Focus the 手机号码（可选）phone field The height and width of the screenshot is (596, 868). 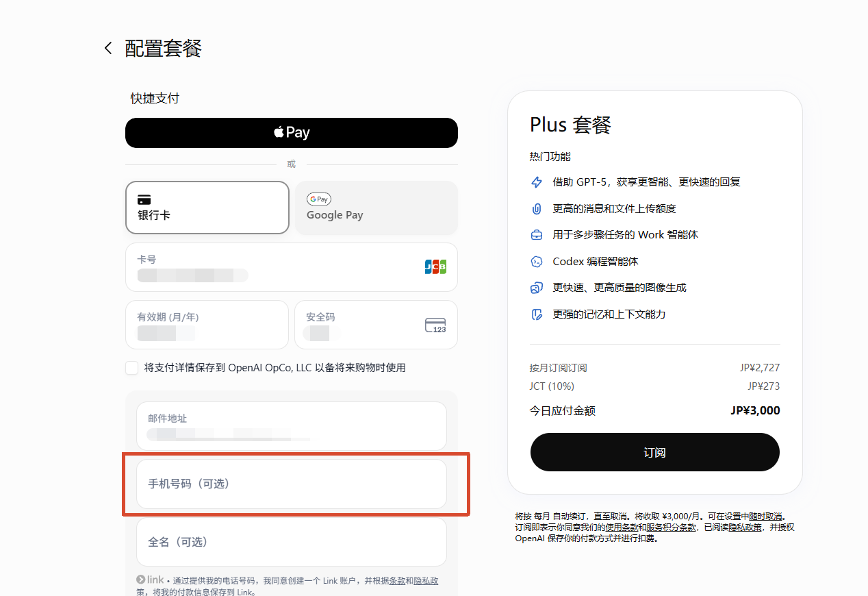(292, 484)
